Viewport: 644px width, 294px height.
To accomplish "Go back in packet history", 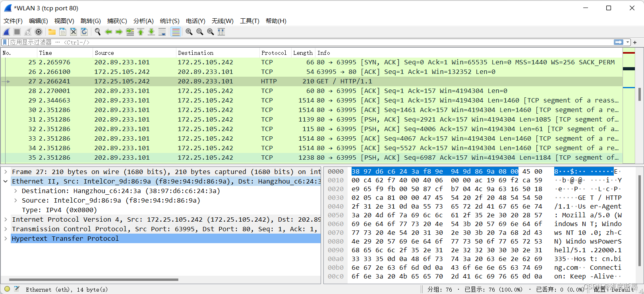I will 108,32.
